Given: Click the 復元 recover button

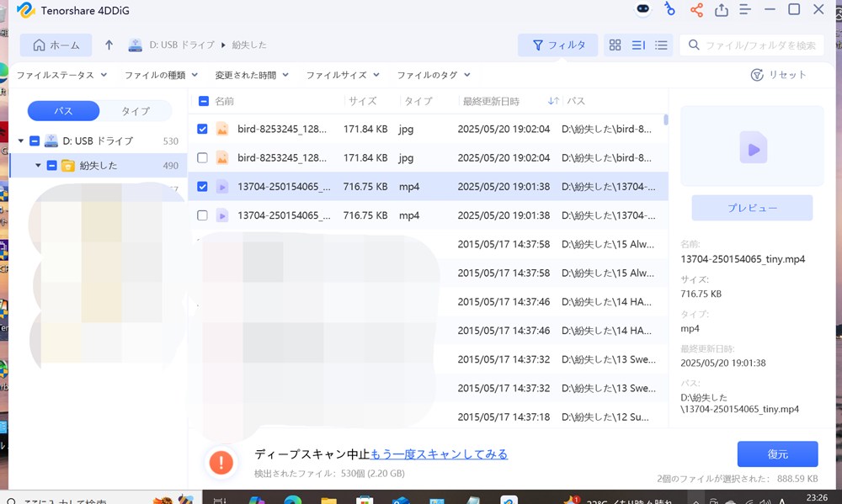Looking at the screenshot, I should [777, 454].
